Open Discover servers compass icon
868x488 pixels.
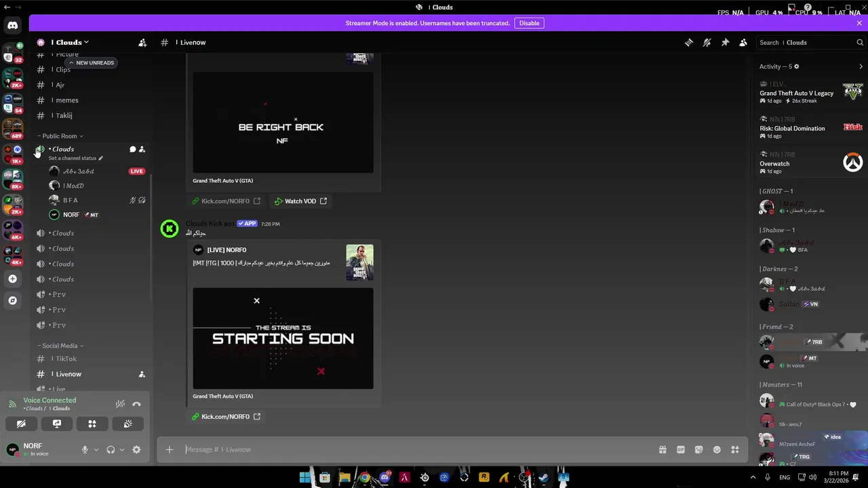[12, 300]
